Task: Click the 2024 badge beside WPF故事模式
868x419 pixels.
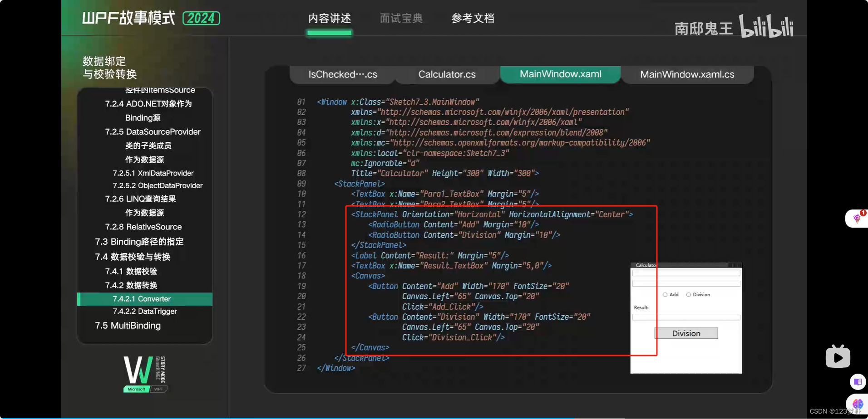Action: 201,18
